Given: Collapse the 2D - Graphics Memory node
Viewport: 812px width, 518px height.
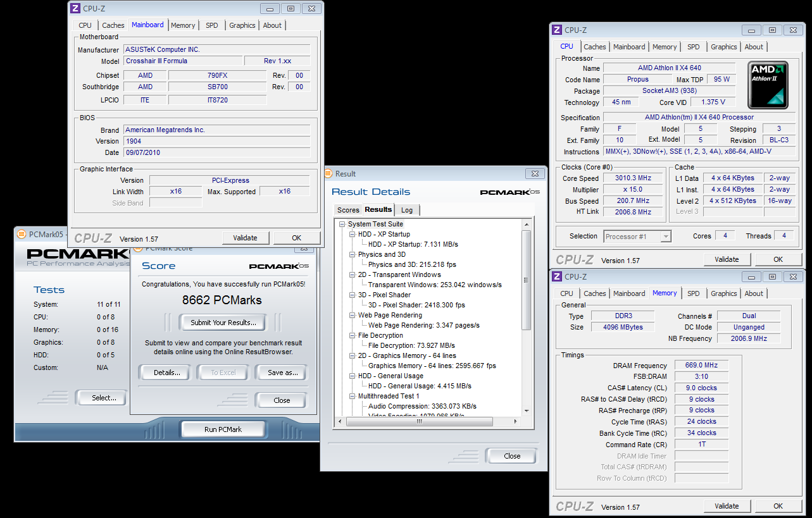Looking at the screenshot, I should [353, 355].
